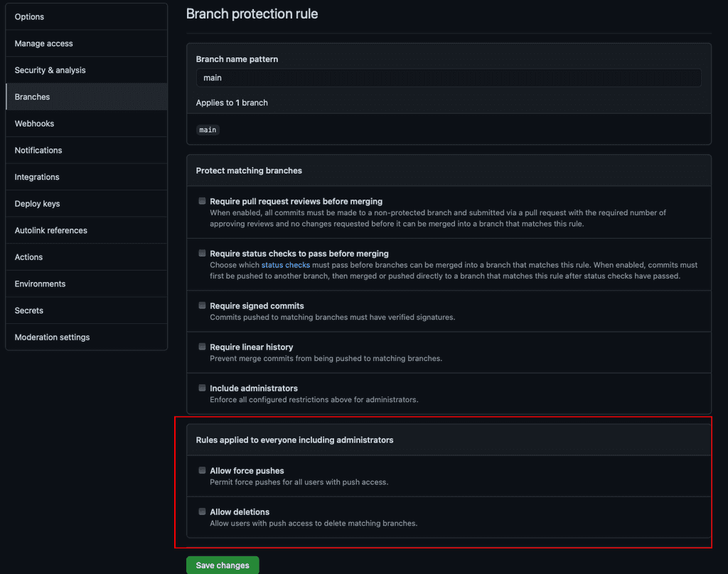Open Deploy keys settings
Viewport: 728px width, 574px height.
click(x=37, y=204)
